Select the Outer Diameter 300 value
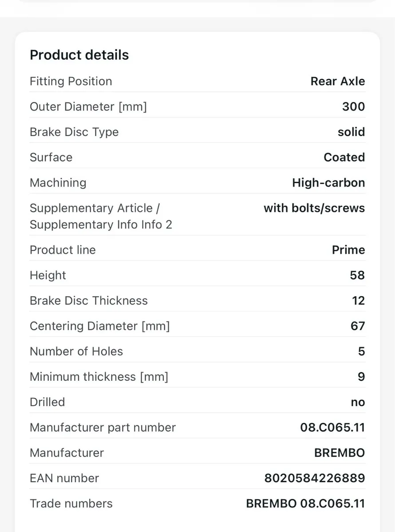Image resolution: width=395 pixels, height=532 pixels. coord(354,106)
